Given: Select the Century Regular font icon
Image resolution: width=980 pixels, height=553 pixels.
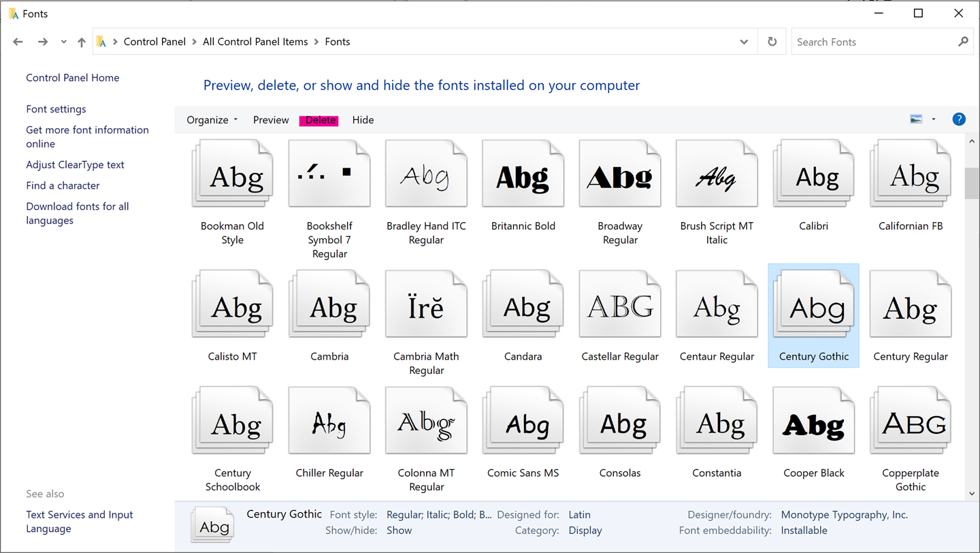Looking at the screenshot, I should tap(911, 304).
